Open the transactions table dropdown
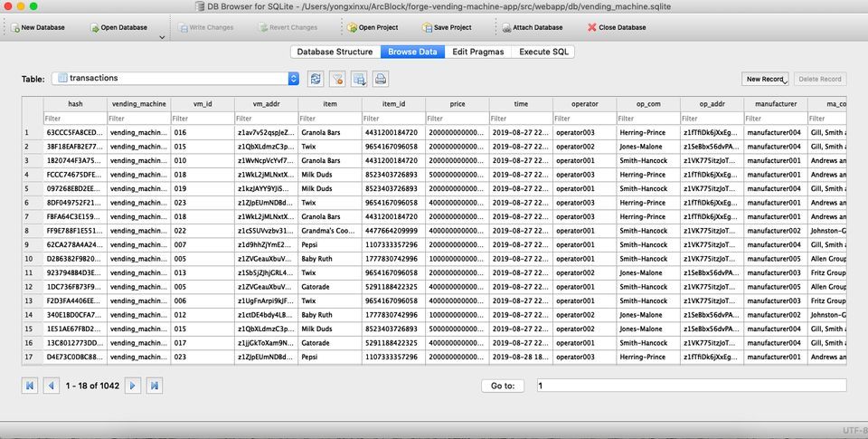The height and width of the screenshot is (439, 868). click(x=295, y=79)
